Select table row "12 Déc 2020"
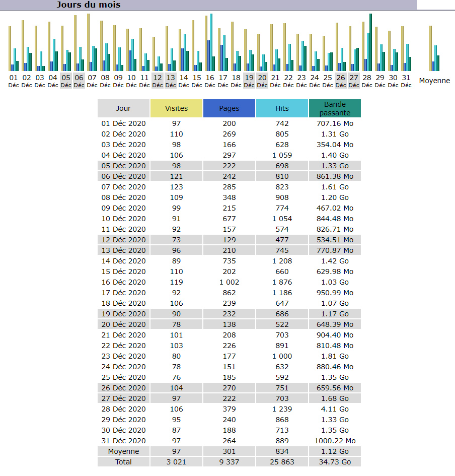The height and width of the screenshot is (476, 455). pos(230,240)
